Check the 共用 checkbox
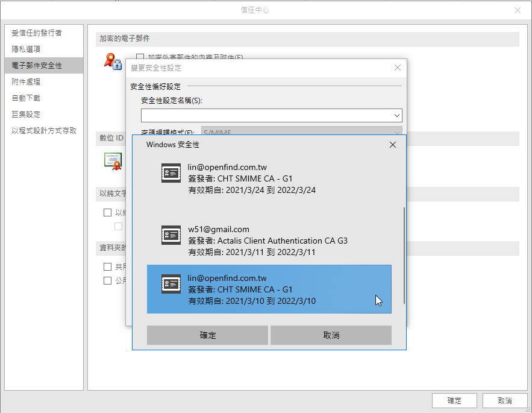Viewport: 532px width, 413px height. (x=106, y=266)
